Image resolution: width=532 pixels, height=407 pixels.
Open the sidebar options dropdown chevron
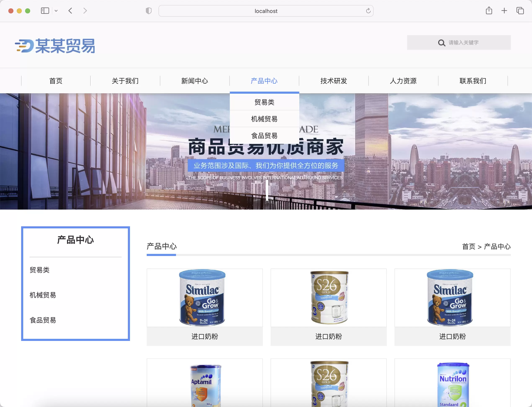click(56, 11)
